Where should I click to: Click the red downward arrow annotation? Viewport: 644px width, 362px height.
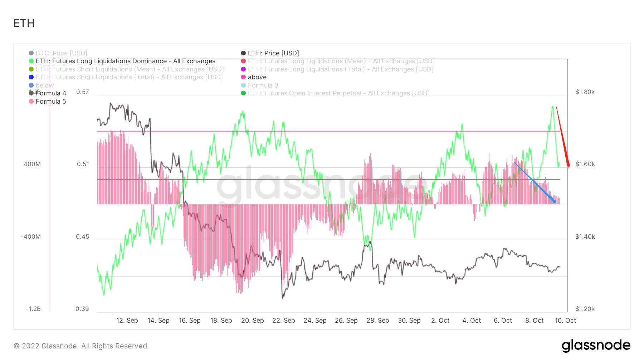[x=563, y=137]
